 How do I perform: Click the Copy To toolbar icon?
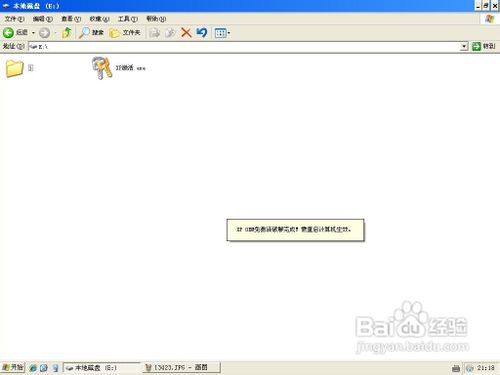click(170, 33)
